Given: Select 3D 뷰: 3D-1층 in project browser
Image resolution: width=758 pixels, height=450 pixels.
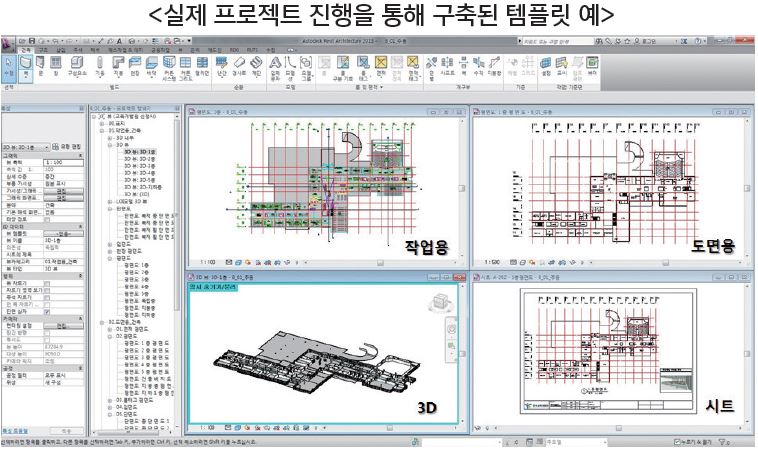Looking at the screenshot, I should click(x=138, y=149).
